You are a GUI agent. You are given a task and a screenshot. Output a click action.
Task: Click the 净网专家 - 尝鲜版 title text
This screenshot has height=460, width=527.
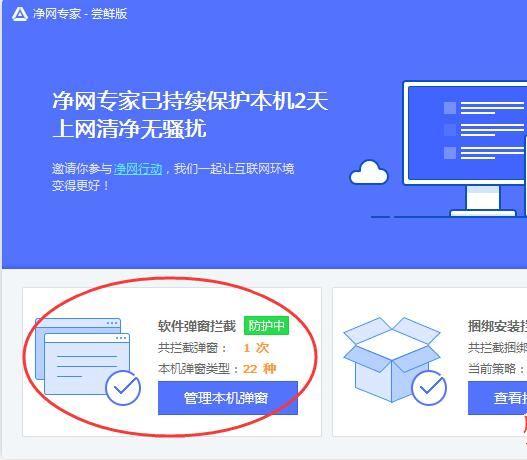(80, 14)
